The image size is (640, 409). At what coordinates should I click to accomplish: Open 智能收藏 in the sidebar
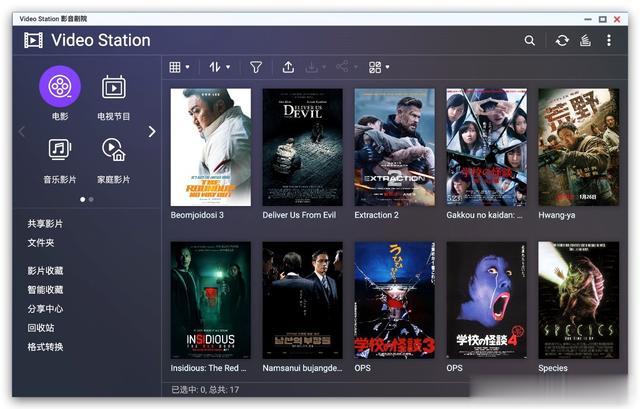[x=45, y=290]
